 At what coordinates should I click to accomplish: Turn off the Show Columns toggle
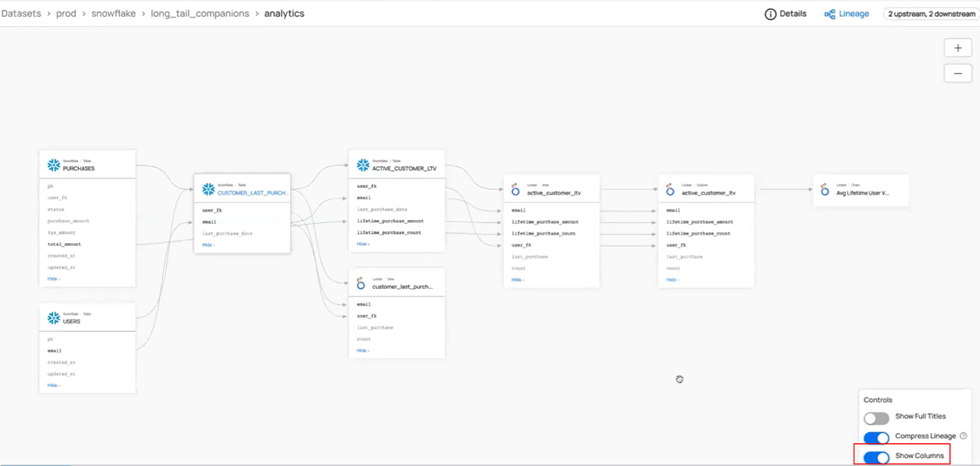tap(877, 457)
